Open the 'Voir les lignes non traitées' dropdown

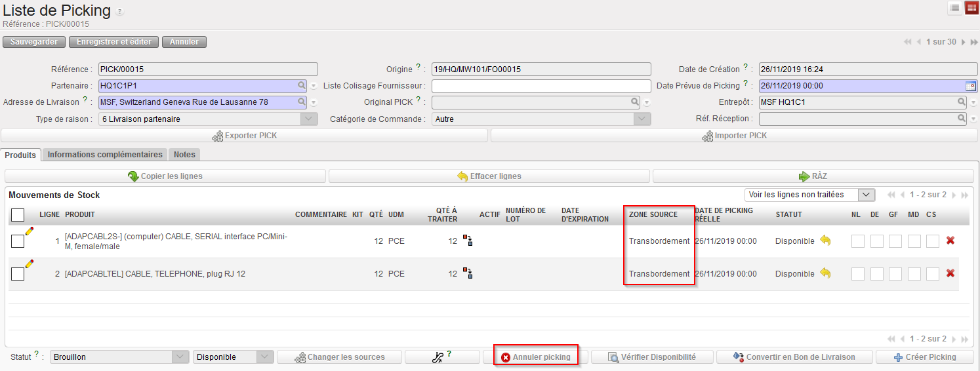click(809, 195)
